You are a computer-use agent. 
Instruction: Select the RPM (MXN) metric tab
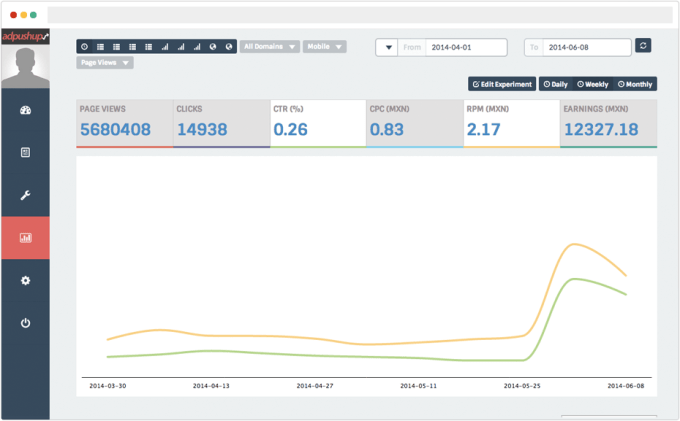511,123
